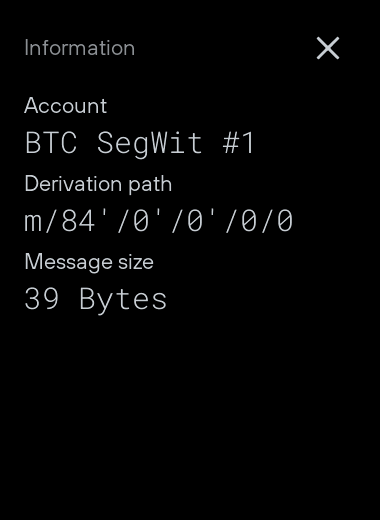Click the BTC SegWit #1 account name

140,143
